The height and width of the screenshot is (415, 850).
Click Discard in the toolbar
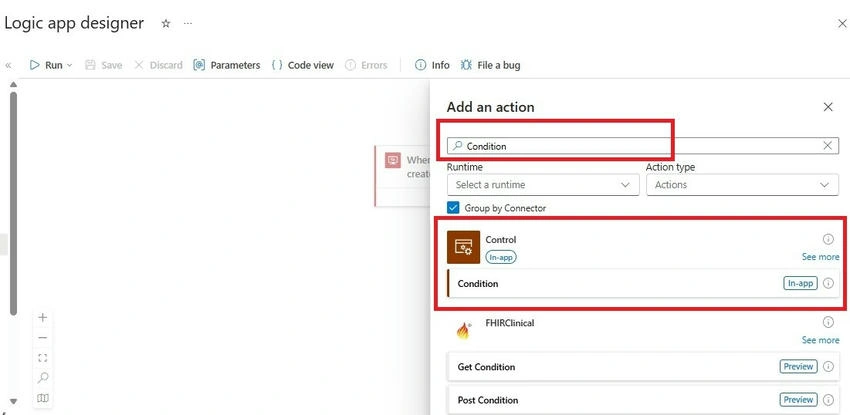tap(158, 65)
